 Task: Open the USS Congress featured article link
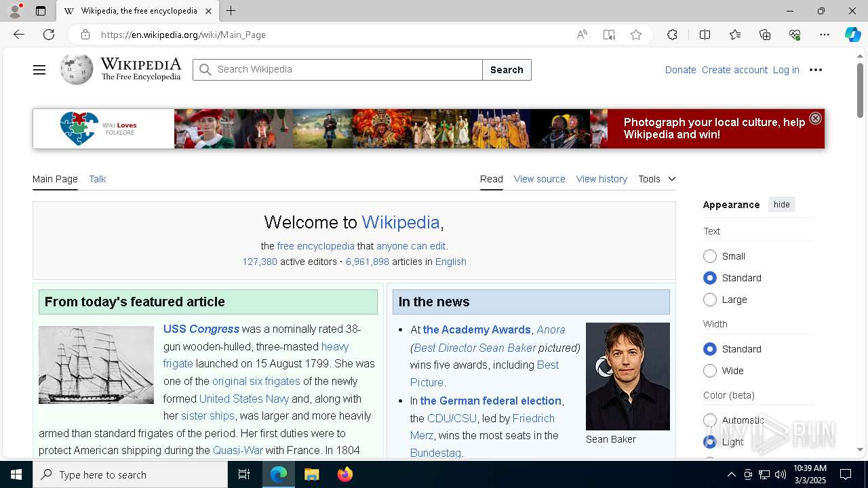[x=201, y=329]
